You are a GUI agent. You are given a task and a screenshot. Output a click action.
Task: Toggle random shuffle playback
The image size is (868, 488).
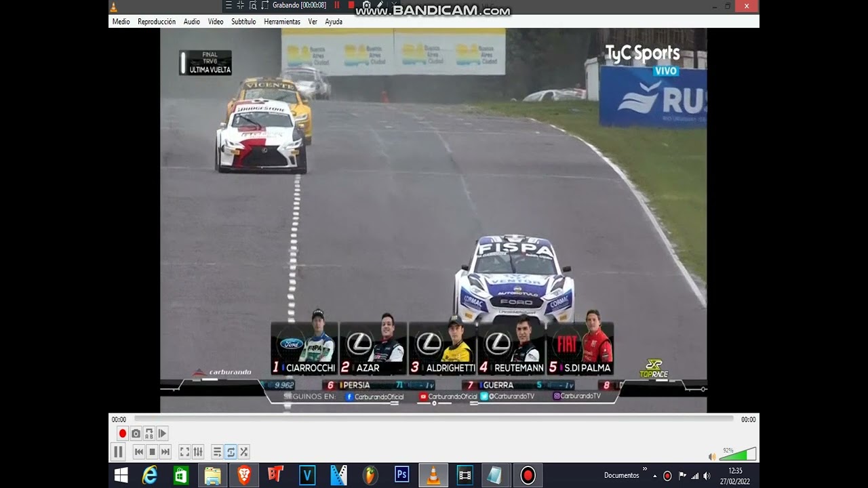(244, 452)
